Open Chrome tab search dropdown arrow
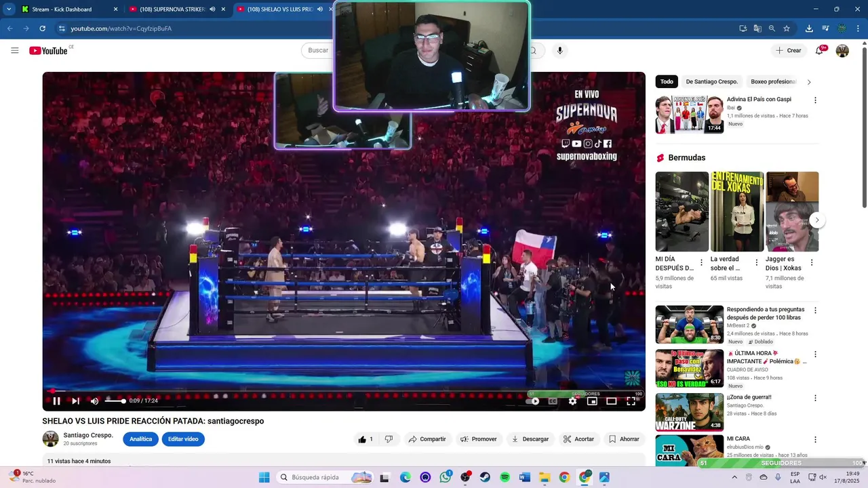The width and height of the screenshot is (868, 488). pos(9,9)
